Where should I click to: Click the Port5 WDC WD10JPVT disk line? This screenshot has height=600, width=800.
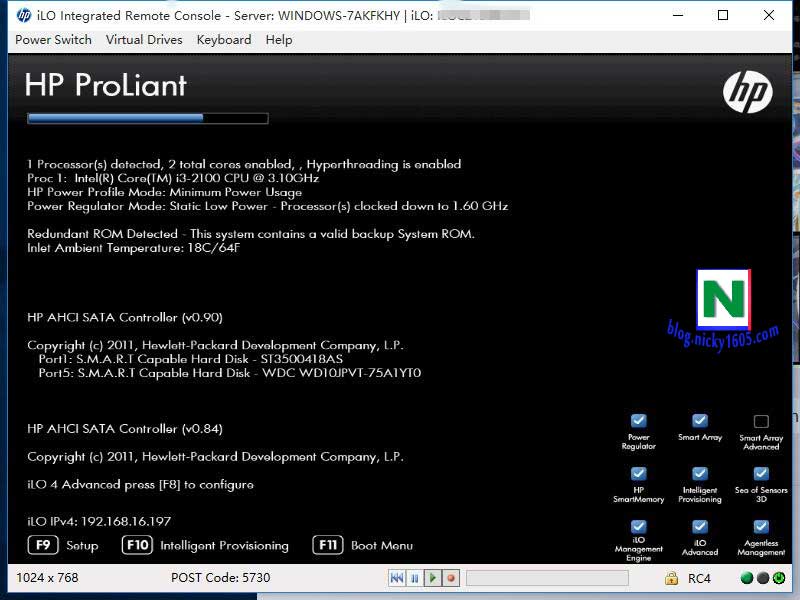pos(230,373)
